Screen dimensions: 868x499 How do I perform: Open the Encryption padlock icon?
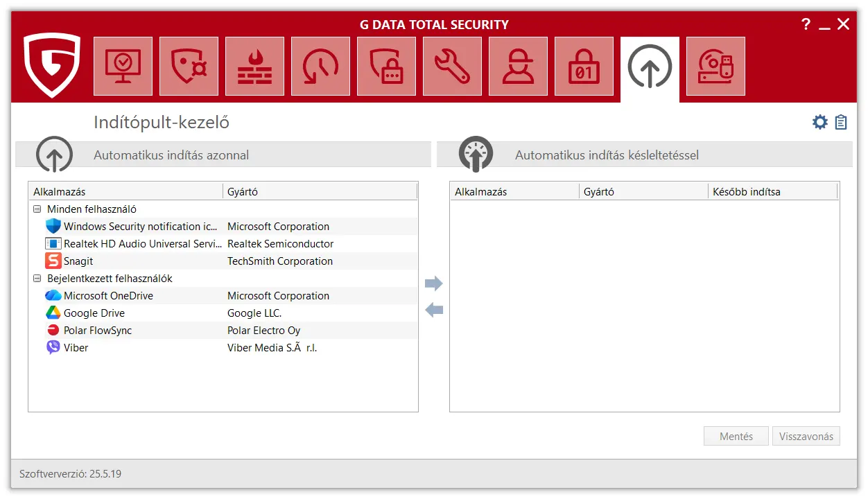click(584, 67)
